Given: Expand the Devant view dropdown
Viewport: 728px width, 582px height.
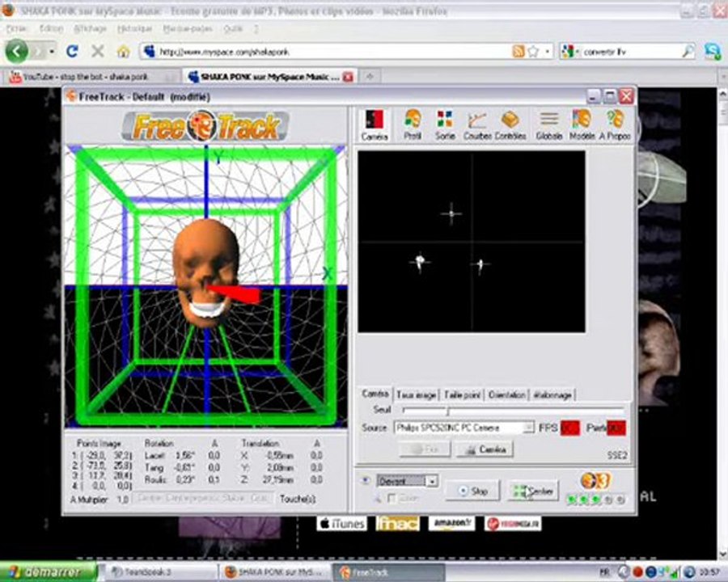Looking at the screenshot, I should coord(432,481).
